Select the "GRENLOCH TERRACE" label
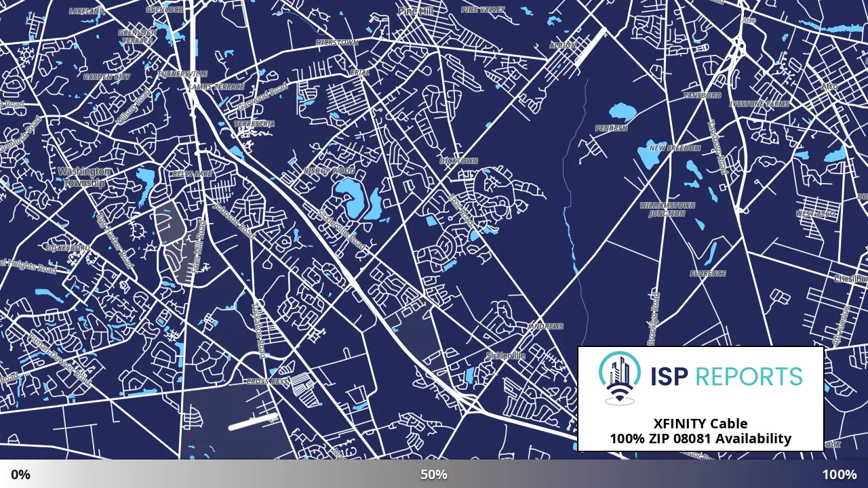The width and height of the screenshot is (868, 488). 138,37
